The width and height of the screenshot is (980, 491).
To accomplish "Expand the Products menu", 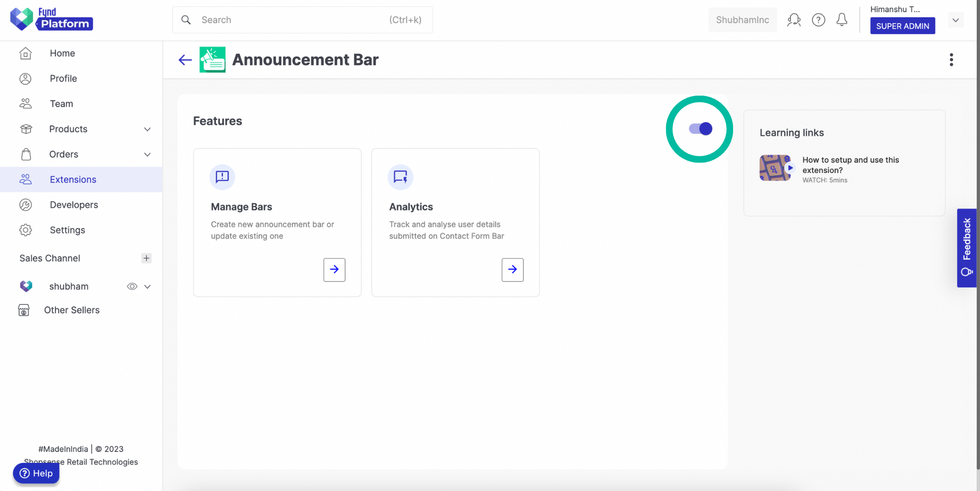I will (147, 129).
